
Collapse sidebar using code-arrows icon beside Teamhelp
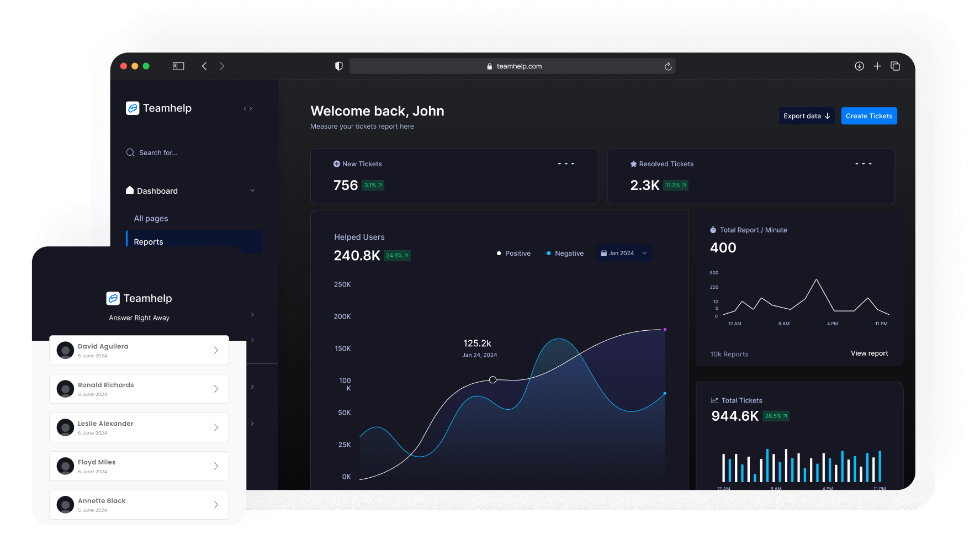248,109
